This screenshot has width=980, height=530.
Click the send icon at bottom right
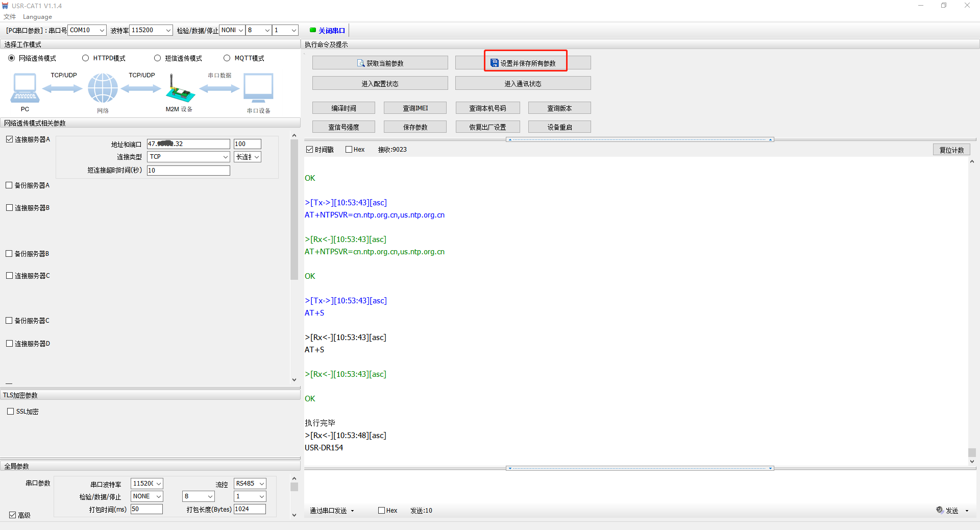tap(940, 510)
